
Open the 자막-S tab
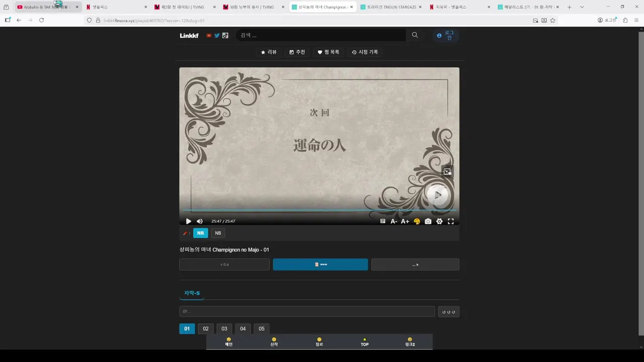pos(192,293)
